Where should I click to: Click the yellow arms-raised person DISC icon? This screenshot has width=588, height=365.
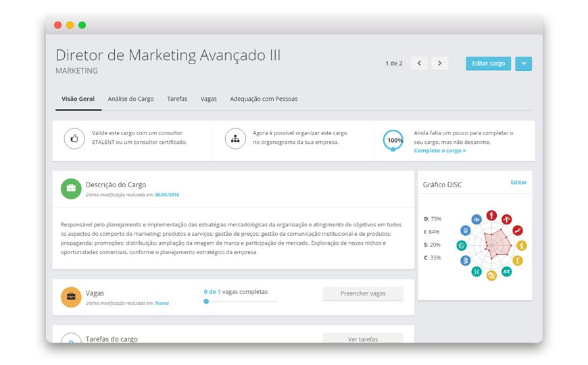click(x=518, y=260)
